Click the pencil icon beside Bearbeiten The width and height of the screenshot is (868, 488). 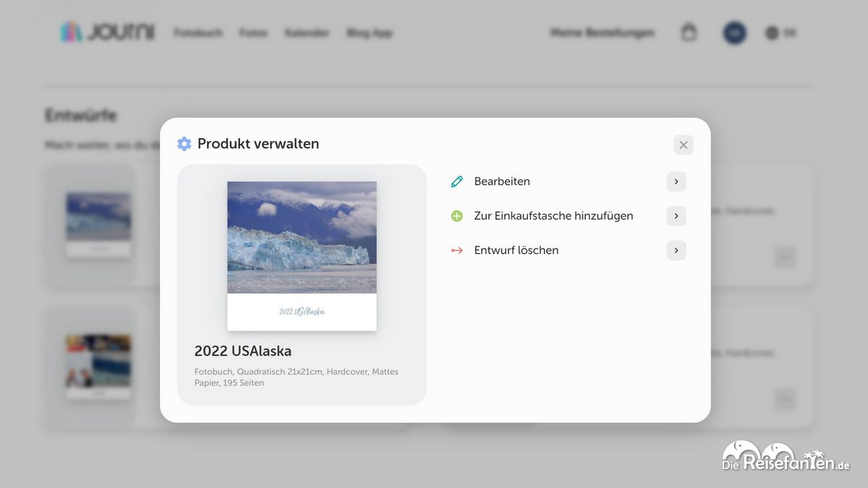pyautogui.click(x=456, y=181)
